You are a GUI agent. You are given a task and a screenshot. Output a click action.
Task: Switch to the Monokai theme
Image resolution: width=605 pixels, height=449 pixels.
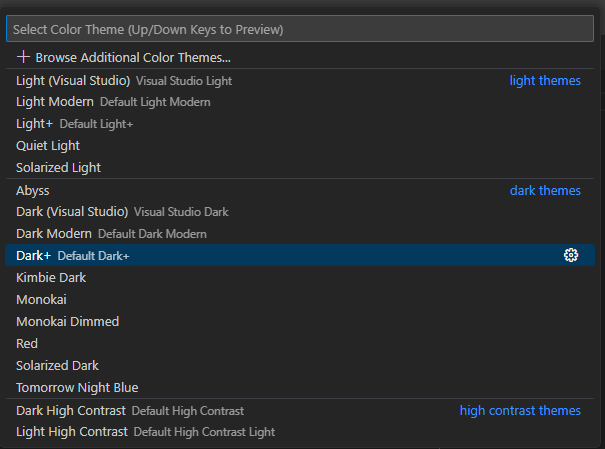pos(42,299)
